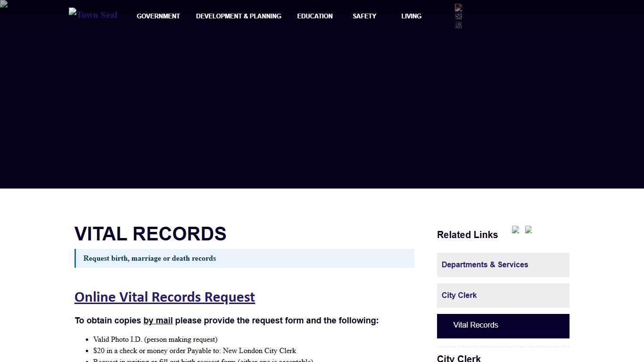644x362 pixels.
Task: Open the LIVING dropdown in the navigation
Action: 411,16
